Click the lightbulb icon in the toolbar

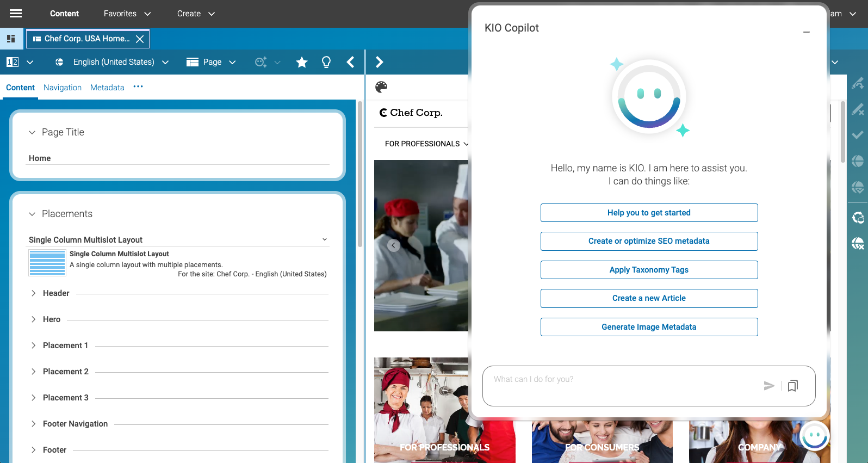(x=326, y=63)
